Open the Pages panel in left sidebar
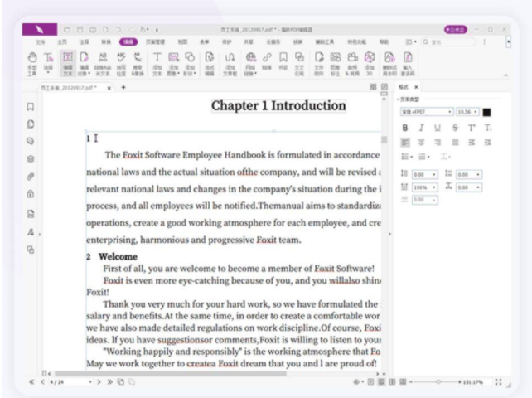The image size is (532, 398). pyautogui.click(x=31, y=124)
